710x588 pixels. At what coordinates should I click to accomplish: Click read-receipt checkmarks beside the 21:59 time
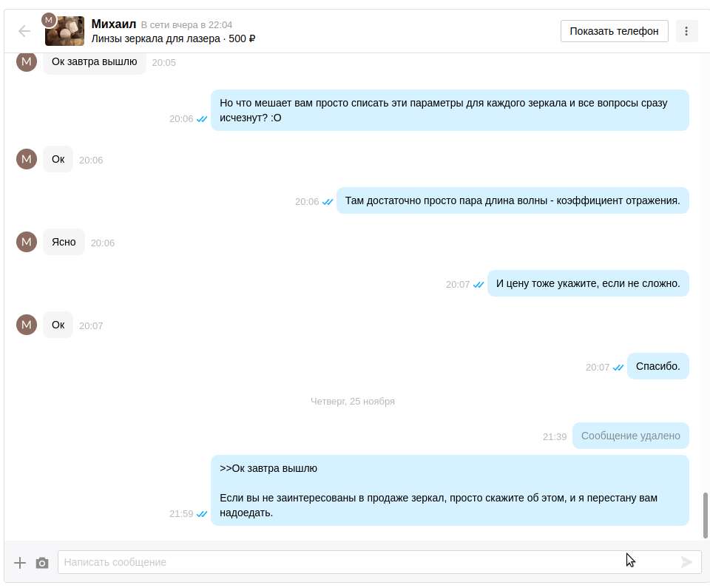point(202,514)
